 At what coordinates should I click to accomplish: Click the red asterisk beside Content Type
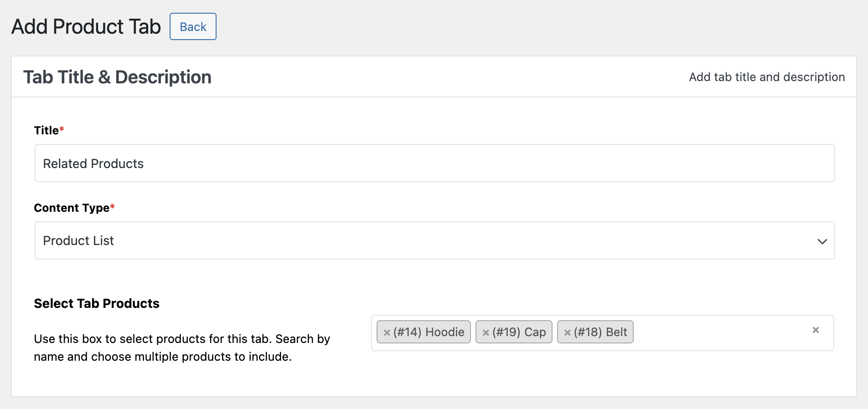pos(113,207)
